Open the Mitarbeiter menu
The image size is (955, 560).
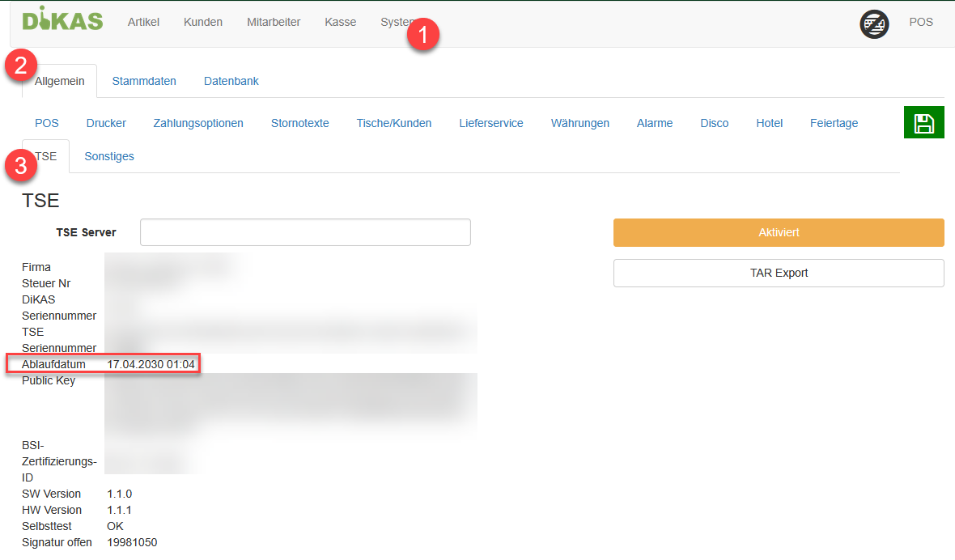pyautogui.click(x=274, y=22)
